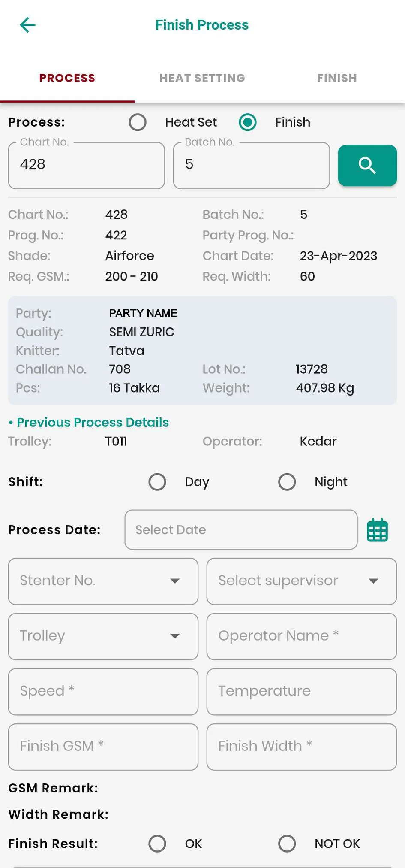Viewport: 405px width, 868px height.
Task: Mark Finish Result as OK
Action: coord(157,844)
